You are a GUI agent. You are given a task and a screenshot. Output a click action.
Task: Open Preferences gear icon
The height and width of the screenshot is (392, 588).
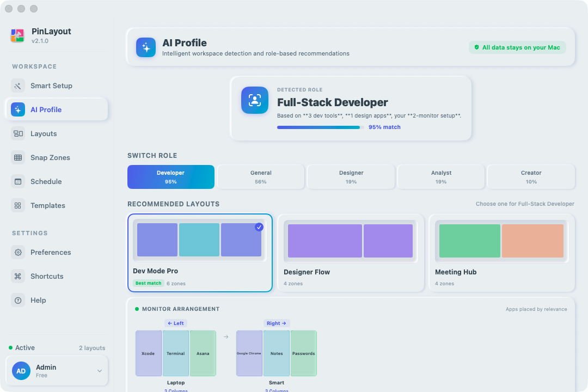tap(17, 253)
